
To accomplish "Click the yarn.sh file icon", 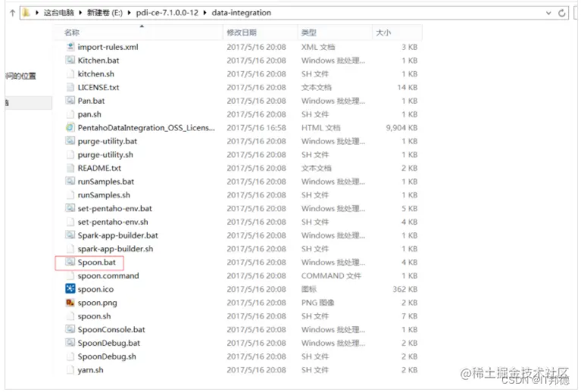I will pos(70,369).
